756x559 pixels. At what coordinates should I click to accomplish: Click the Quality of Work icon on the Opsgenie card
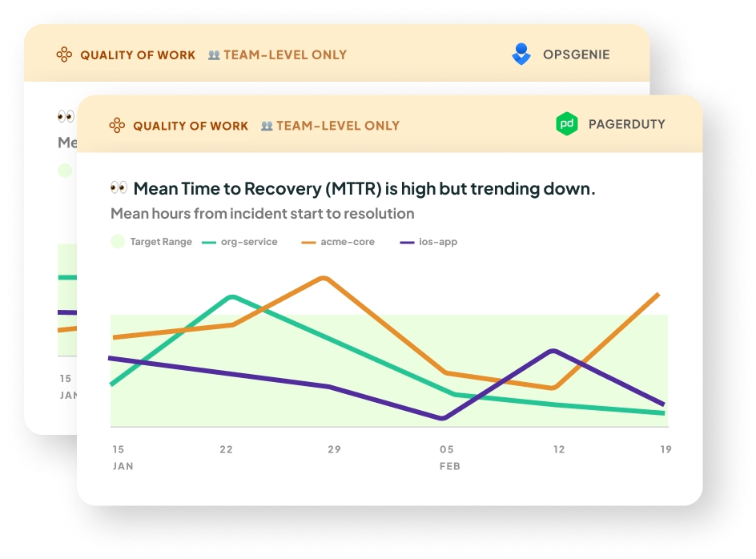tap(64, 55)
